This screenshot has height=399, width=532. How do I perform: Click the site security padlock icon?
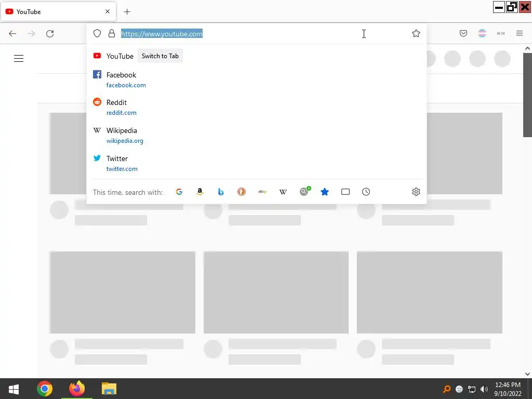[x=112, y=33]
